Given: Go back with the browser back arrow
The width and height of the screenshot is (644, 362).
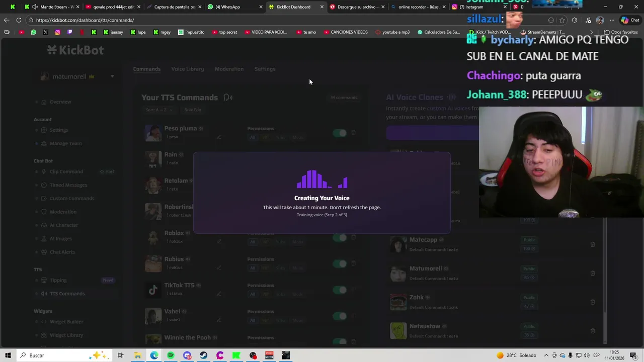Looking at the screenshot, I should pos(6,20).
